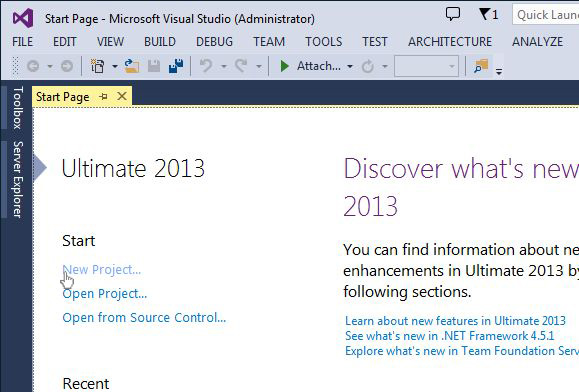Collapse the Start Page left panel triangle
The height and width of the screenshot is (392, 579).
pos(40,168)
